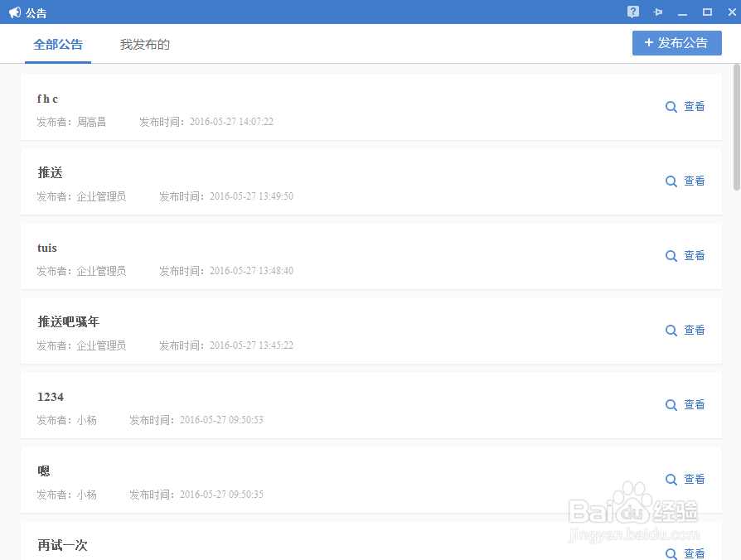
Task: Switch to 我发布的 tab
Action: [x=144, y=45]
